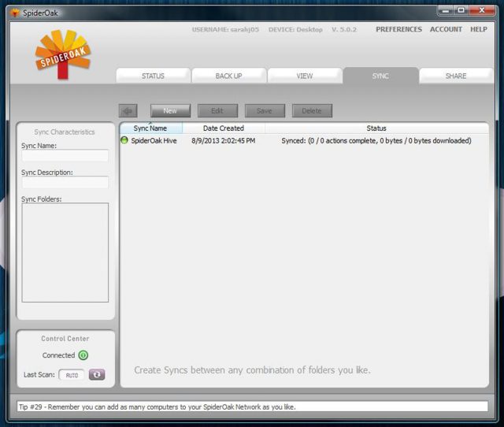Click the green SpiderOak Hive status icon

(124, 140)
